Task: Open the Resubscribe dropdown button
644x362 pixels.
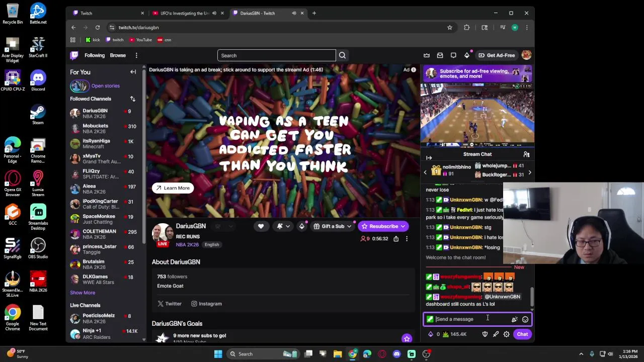Action: [x=383, y=226]
